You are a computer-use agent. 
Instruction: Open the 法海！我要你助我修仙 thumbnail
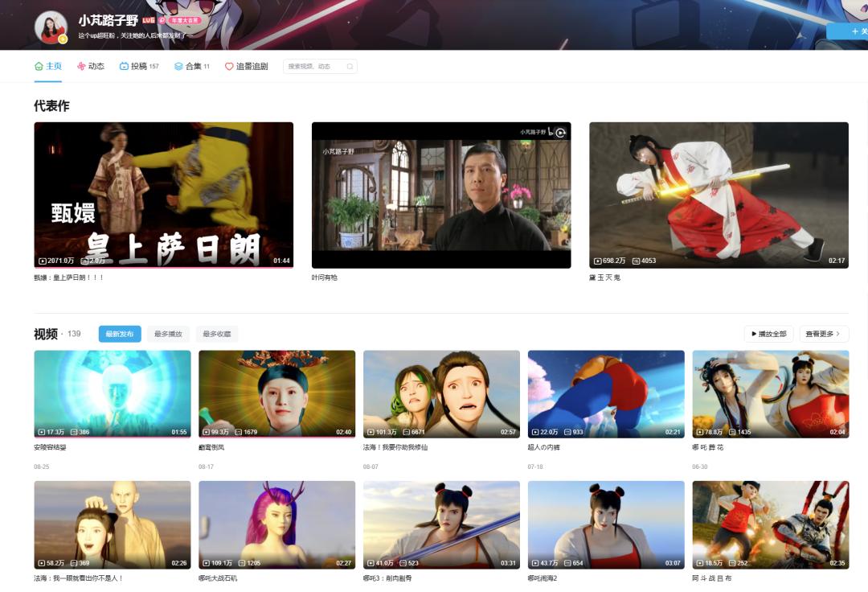click(441, 394)
